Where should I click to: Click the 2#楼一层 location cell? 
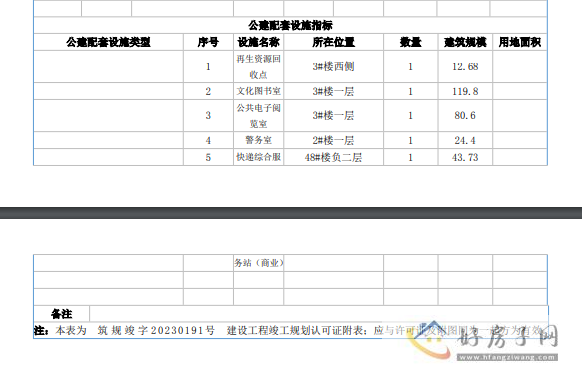click(333, 140)
